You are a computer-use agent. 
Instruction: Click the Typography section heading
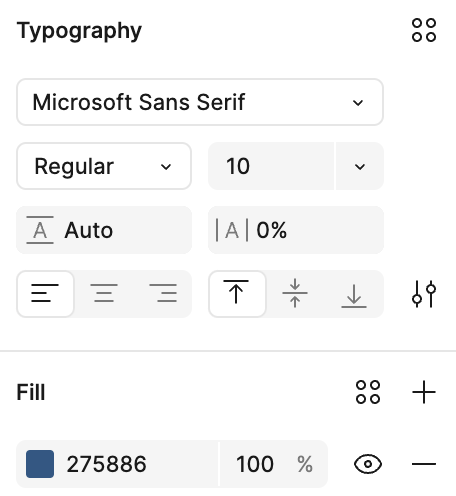coord(79,31)
